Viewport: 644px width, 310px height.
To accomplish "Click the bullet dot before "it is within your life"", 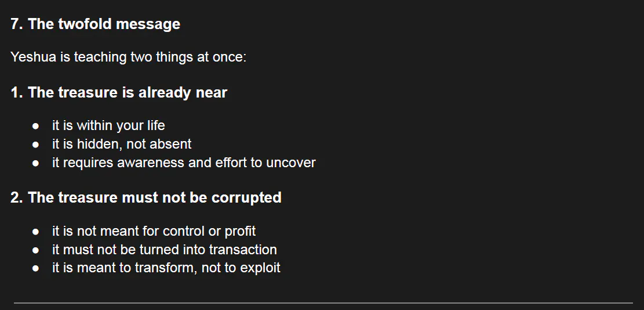I will [x=36, y=126].
